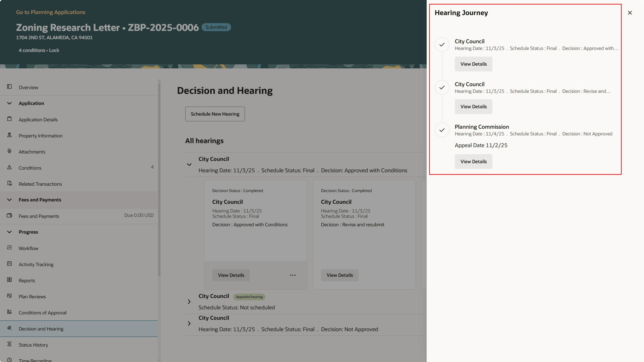Click the Property Information pin icon
The height and width of the screenshot is (362, 644).
tap(9, 135)
